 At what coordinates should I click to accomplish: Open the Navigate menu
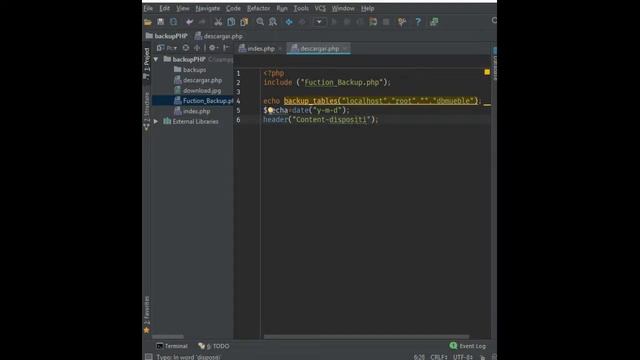(x=207, y=8)
